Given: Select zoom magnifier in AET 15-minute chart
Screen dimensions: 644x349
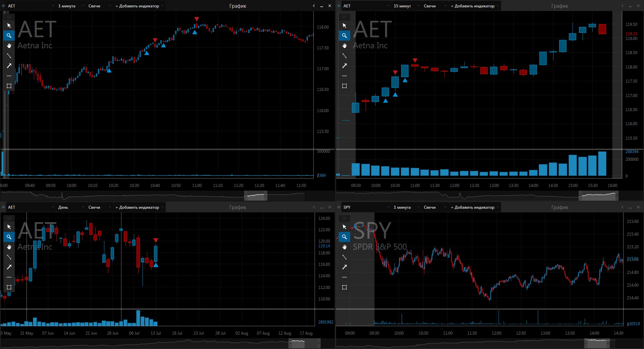Looking at the screenshot, I should click(x=344, y=36).
